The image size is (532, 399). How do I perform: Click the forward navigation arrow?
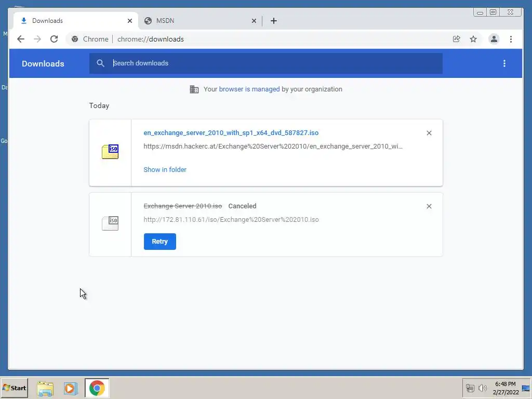pos(37,39)
